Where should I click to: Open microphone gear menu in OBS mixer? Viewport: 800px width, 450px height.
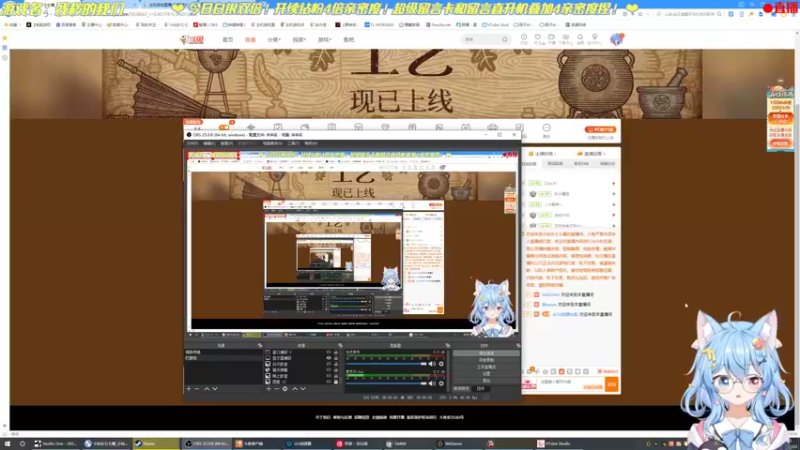[x=441, y=383]
